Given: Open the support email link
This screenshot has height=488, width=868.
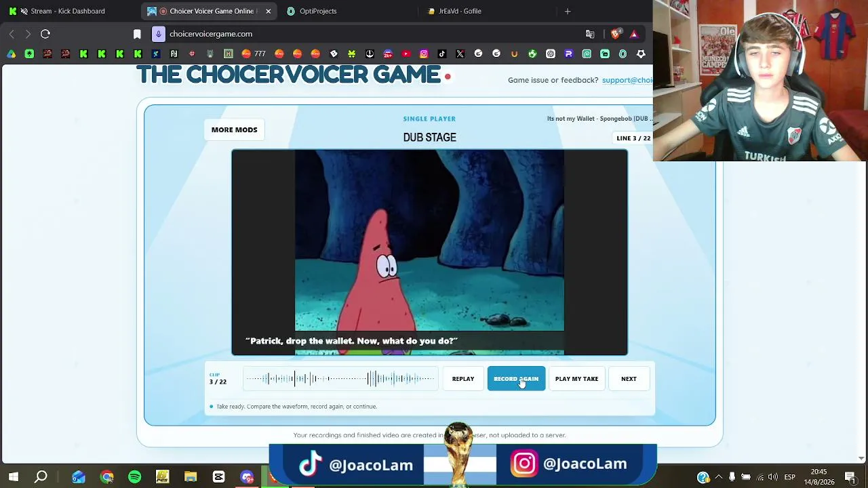Looking at the screenshot, I should (627, 80).
